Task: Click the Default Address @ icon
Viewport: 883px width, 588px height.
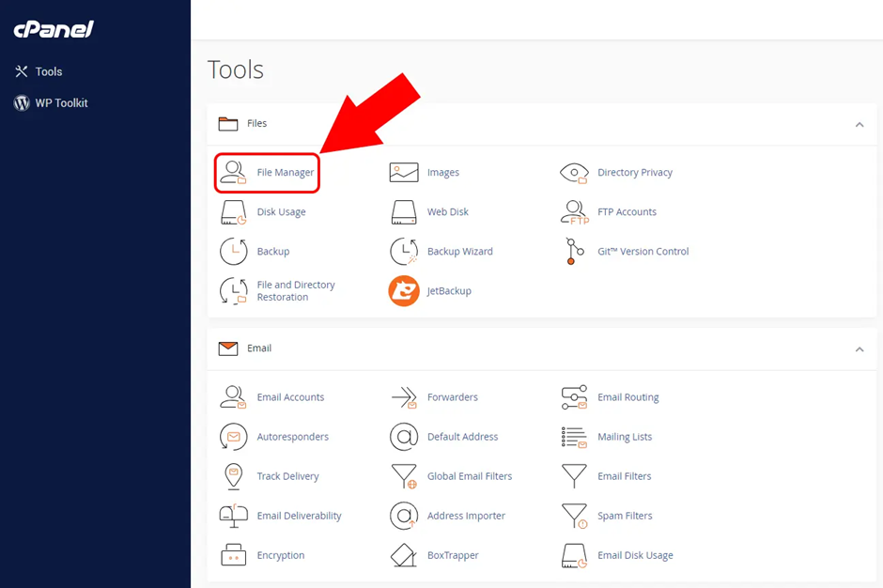Action: pos(404,437)
